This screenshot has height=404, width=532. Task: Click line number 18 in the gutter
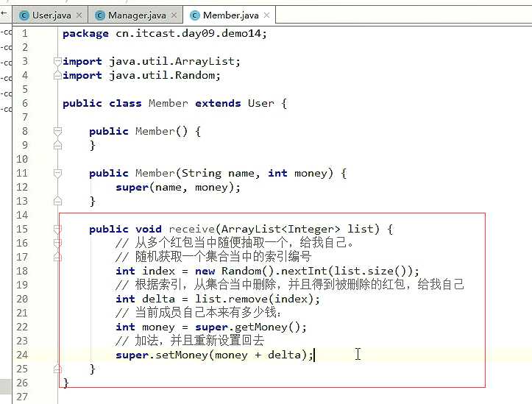22,271
